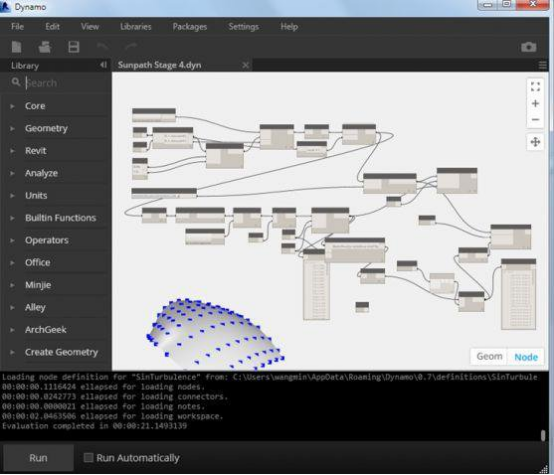The image size is (554, 475).
Task: Select the Sunpath Stage 4.dyn tab
Action: pyautogui.click(x=159, y=65)
